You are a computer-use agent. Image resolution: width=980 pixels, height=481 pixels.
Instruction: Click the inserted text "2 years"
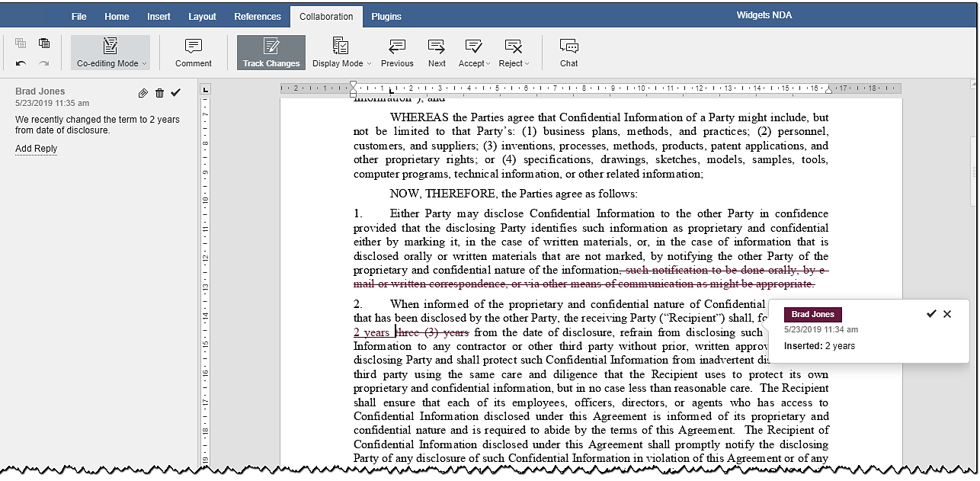(372, 332)
